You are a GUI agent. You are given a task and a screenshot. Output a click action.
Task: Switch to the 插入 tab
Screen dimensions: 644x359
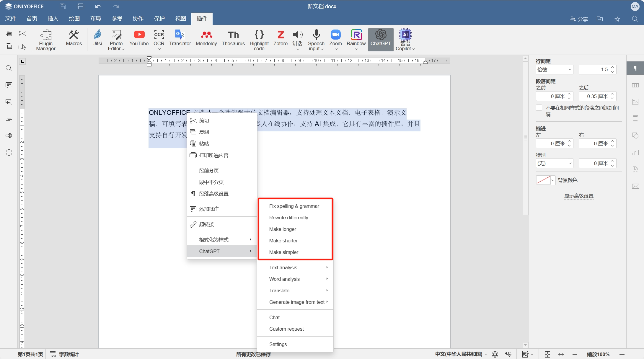[x=53, y=19]
